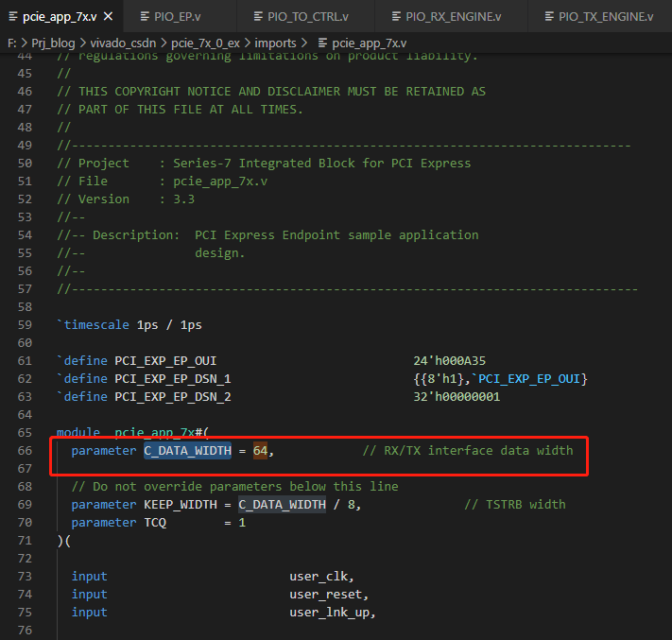Click file icon on pcie_app_7x.v tab
Viewport: 672px width, 640px height.
coord(13,17)
